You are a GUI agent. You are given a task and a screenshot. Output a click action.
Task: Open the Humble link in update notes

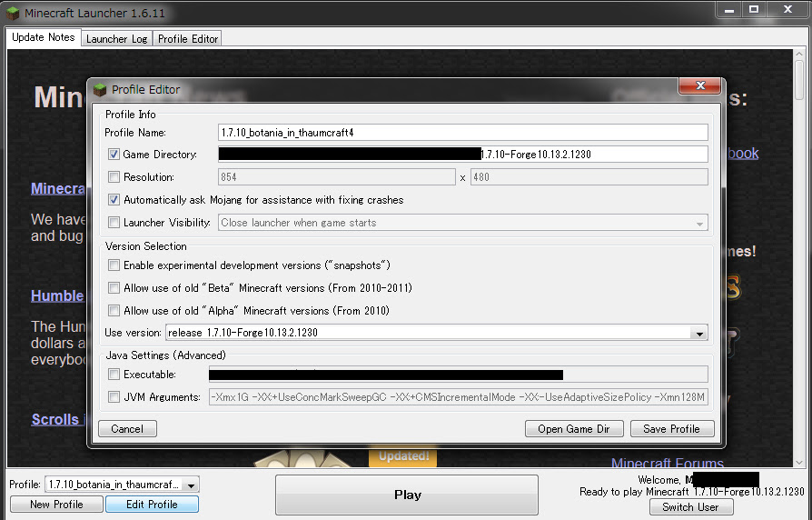coord(57,296)
